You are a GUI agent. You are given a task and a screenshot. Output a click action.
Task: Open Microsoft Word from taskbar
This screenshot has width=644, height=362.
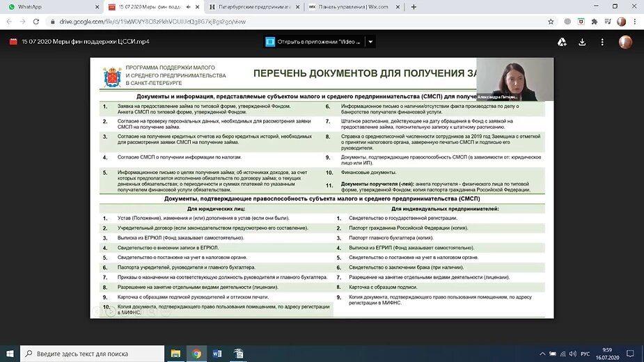tap(217, 354)
